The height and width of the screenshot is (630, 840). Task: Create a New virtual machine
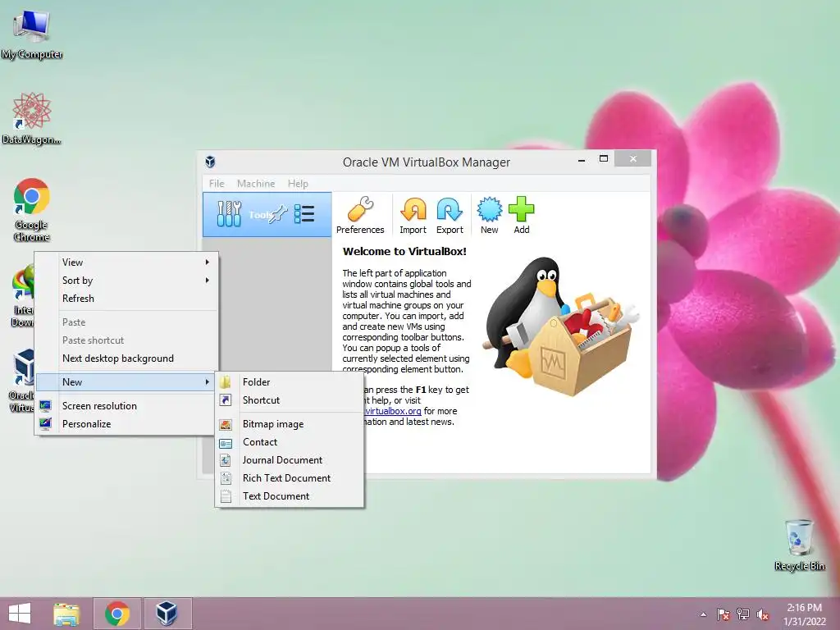[x=489, y=215]
